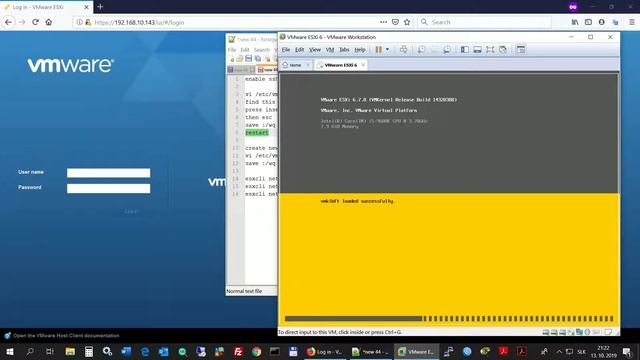The image size is (640, 360).
Task: Toggle the library sidebar view icon
Action: (x=464, y=49)
